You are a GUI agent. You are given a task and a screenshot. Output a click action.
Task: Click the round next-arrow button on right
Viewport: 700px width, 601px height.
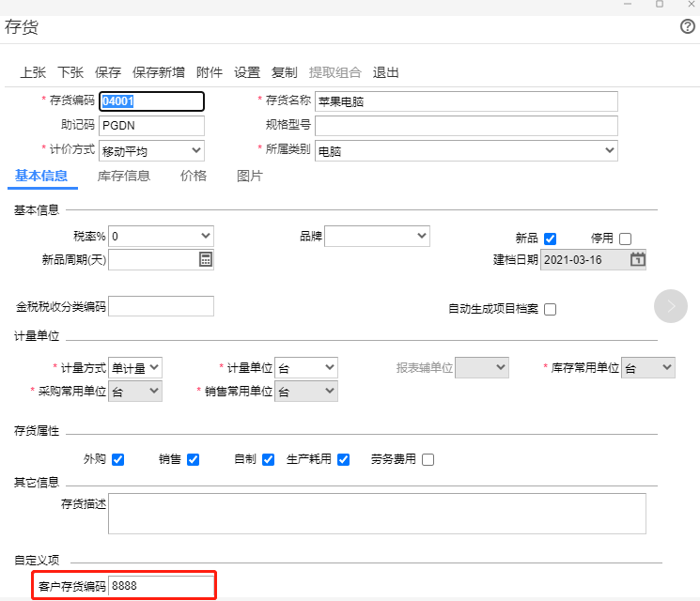pos(671,306)
